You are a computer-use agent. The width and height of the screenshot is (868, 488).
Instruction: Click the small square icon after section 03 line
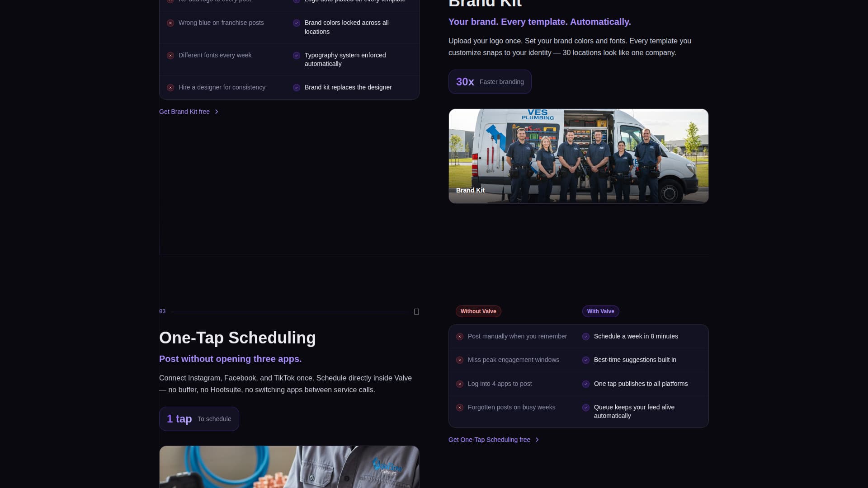(x=416, y=312)
